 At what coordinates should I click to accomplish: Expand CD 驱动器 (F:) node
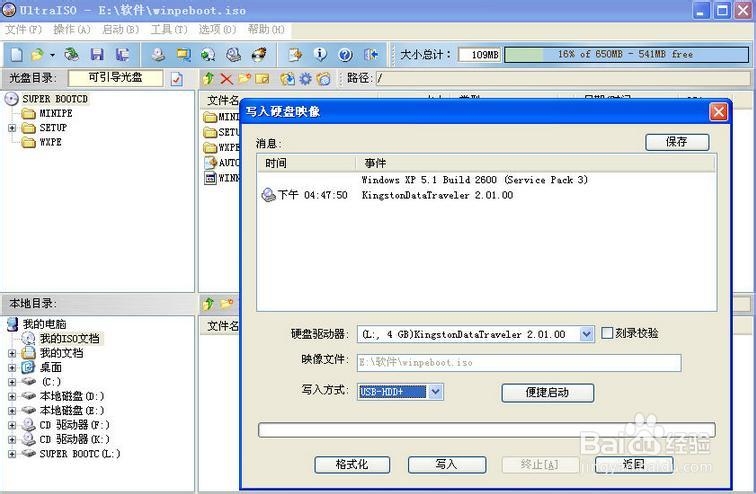[x=12, y=426]
